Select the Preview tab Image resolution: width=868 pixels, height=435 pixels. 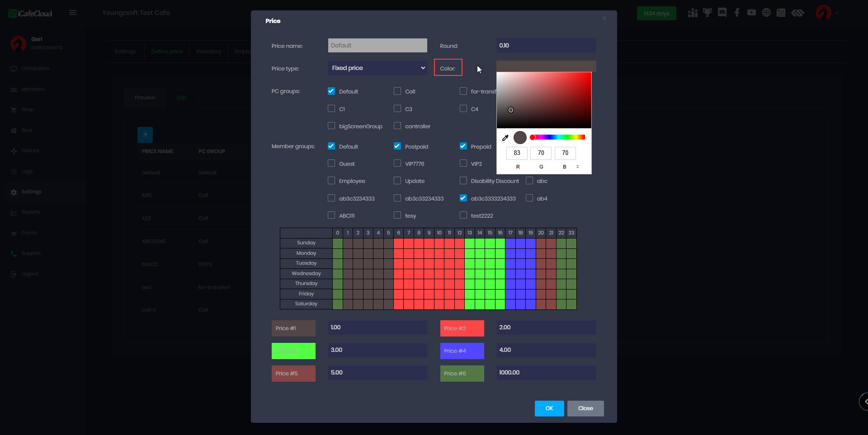click(145, 98)
